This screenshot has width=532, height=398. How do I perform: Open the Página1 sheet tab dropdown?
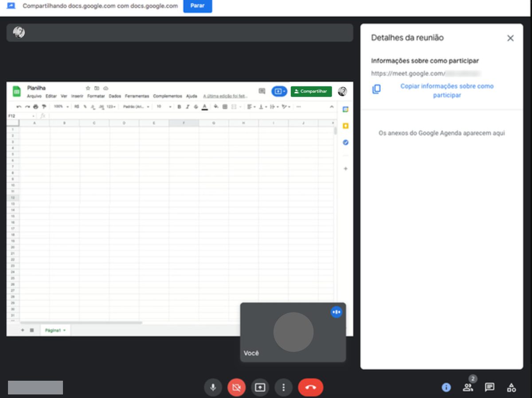click(55, 331)
